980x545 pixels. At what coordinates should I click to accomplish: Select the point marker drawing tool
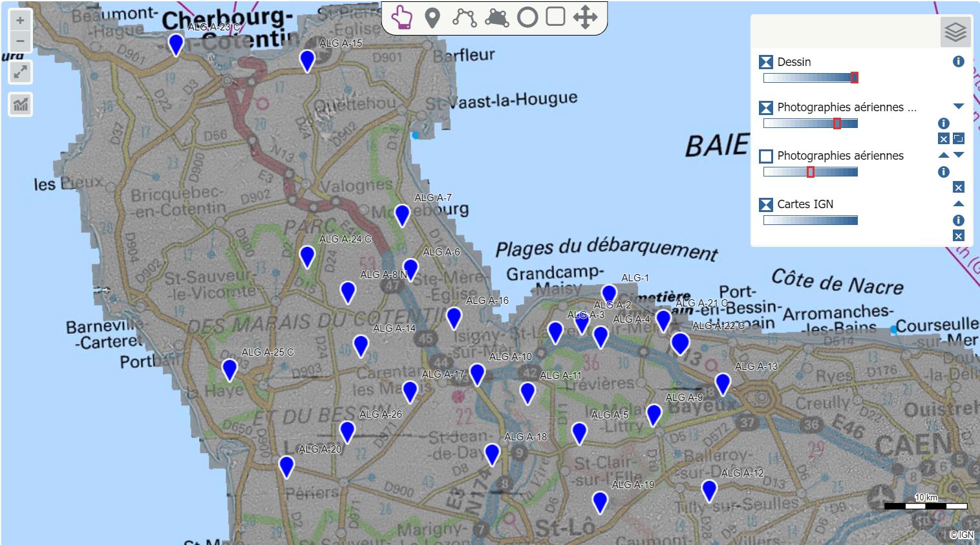point(432,18)
